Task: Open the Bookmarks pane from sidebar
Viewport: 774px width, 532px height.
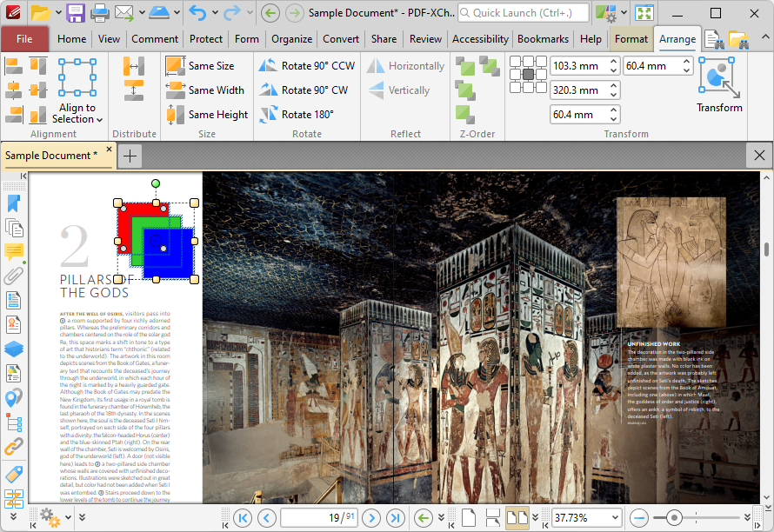Action: [x=14, y=203]
